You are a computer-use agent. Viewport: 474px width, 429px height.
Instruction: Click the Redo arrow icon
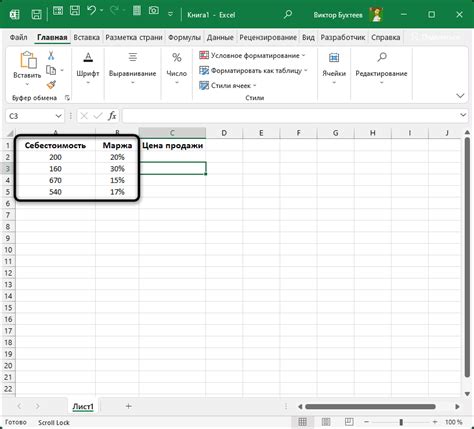pyautogui.click(x=114, y=11)
